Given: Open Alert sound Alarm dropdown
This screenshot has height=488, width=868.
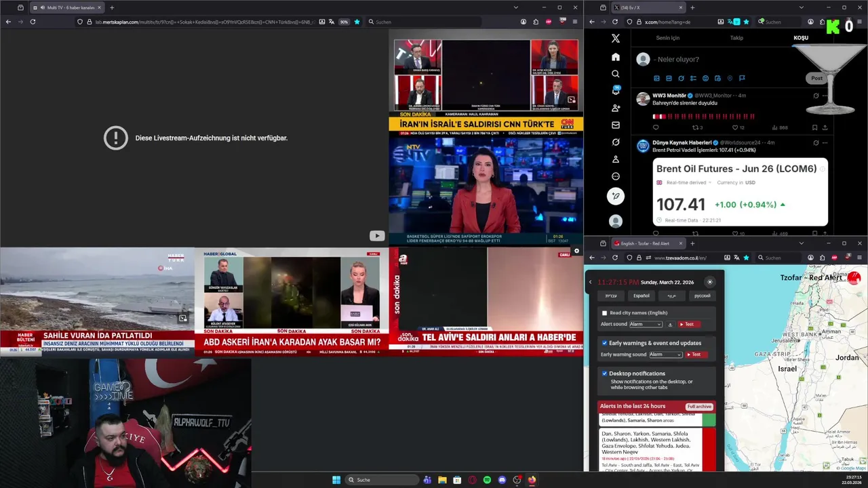Looking at the screenshot, I should tap(646, 325).
